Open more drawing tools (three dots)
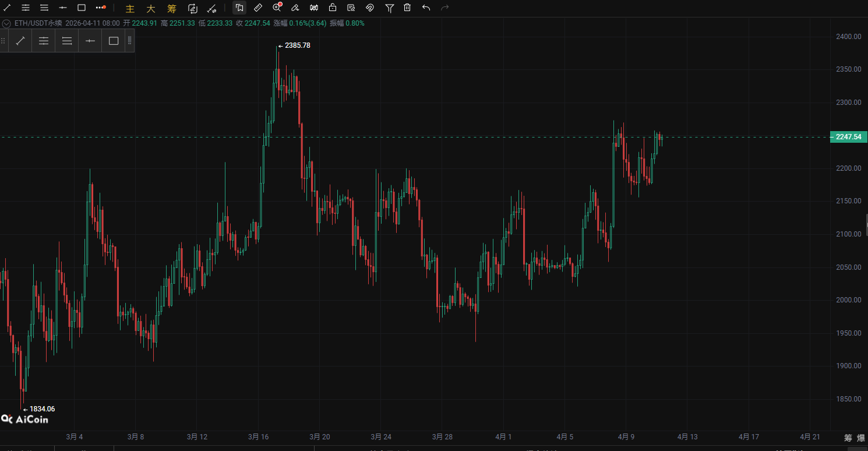The image size is (868, 451). 100,8
